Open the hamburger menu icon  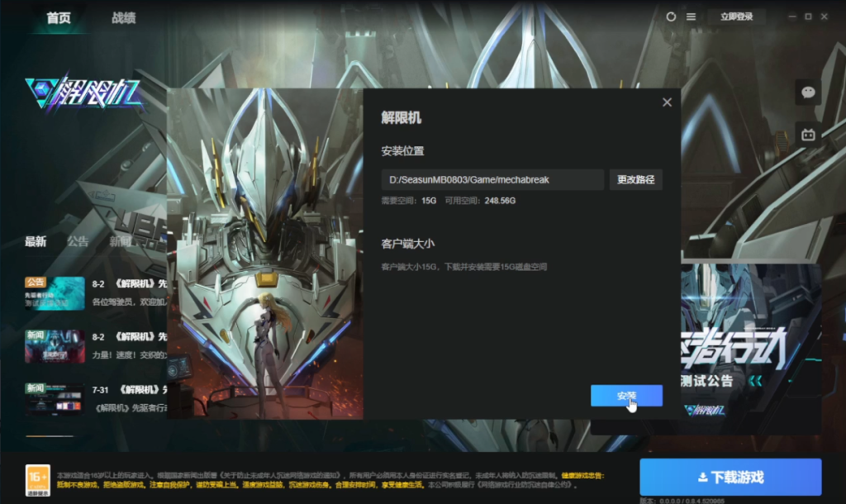(691, 17)
